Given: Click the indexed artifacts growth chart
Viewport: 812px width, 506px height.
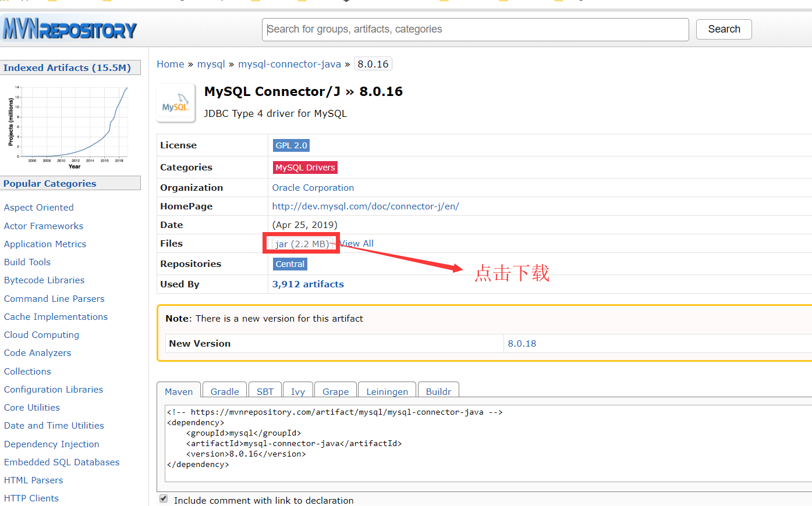Looking at the screenshot, I should coord(68,126).
